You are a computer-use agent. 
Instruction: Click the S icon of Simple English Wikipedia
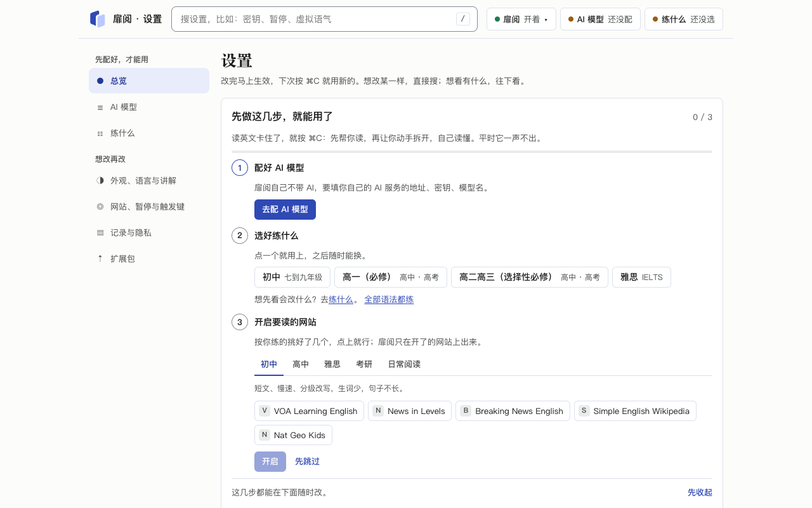584,411
